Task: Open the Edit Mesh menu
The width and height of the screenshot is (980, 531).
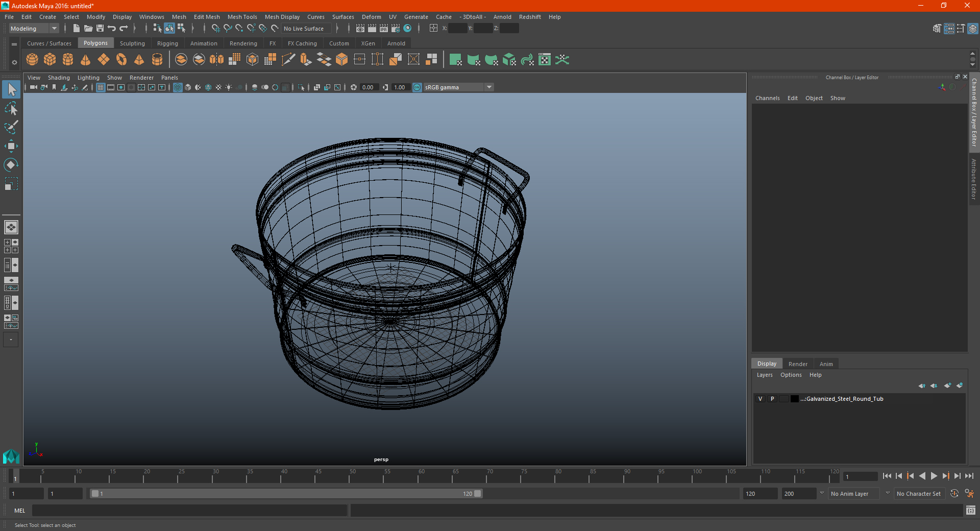Action: [207, 17]
